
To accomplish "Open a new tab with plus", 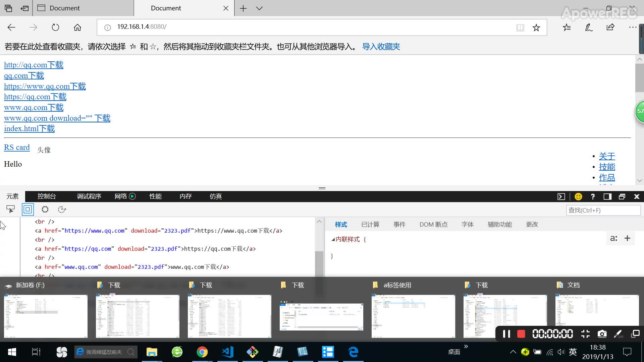I will (243, 8).
